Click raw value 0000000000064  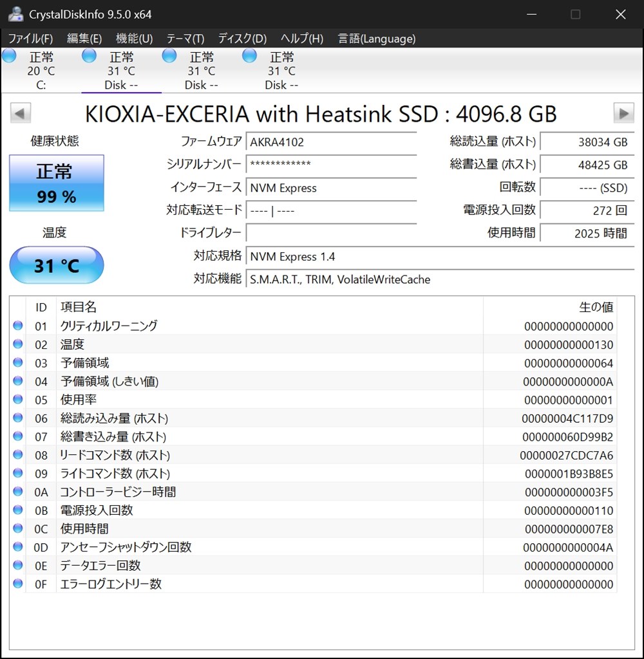pyautogui.click(x=569, y=363)
